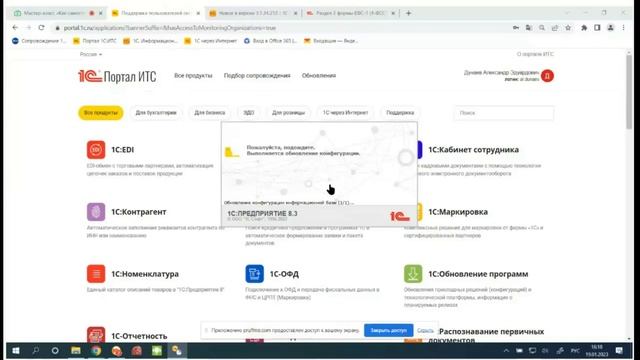Switch to the fourth browser tab
Image resolution: width=640 pixels, height=360 pixels.
[x=351, y=13]
